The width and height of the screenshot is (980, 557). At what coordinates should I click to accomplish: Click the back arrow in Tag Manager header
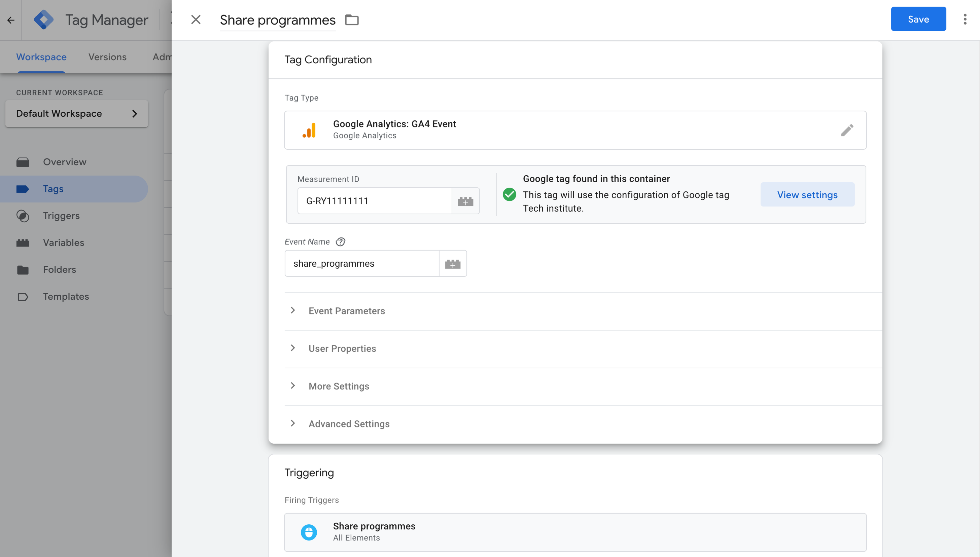[x=11, y=20]
